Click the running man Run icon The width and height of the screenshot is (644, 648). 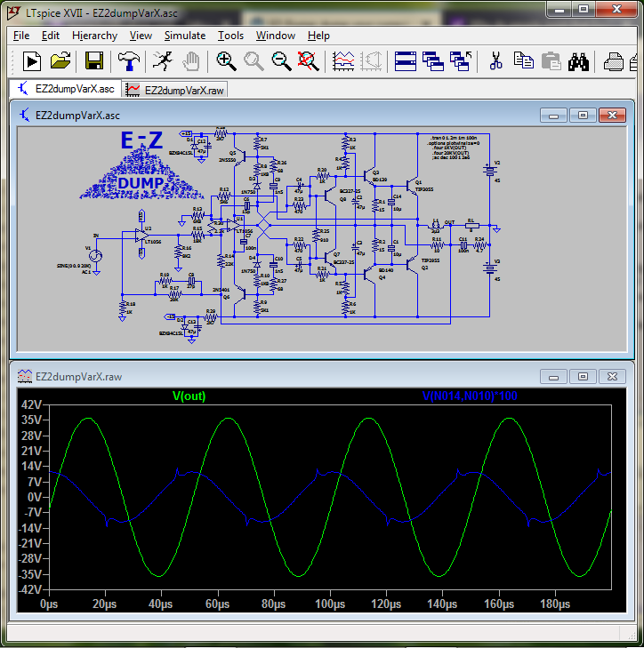tap(163, 61)
